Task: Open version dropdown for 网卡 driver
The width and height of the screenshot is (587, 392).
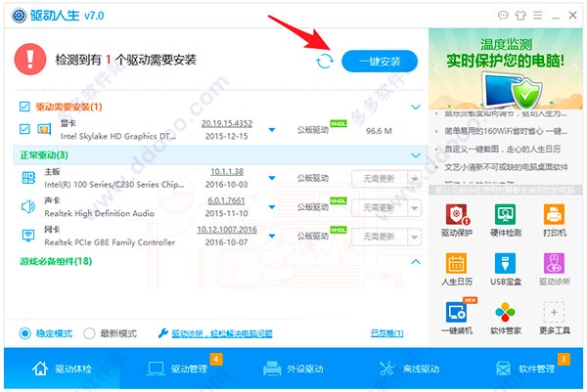Action: [272, 236]
